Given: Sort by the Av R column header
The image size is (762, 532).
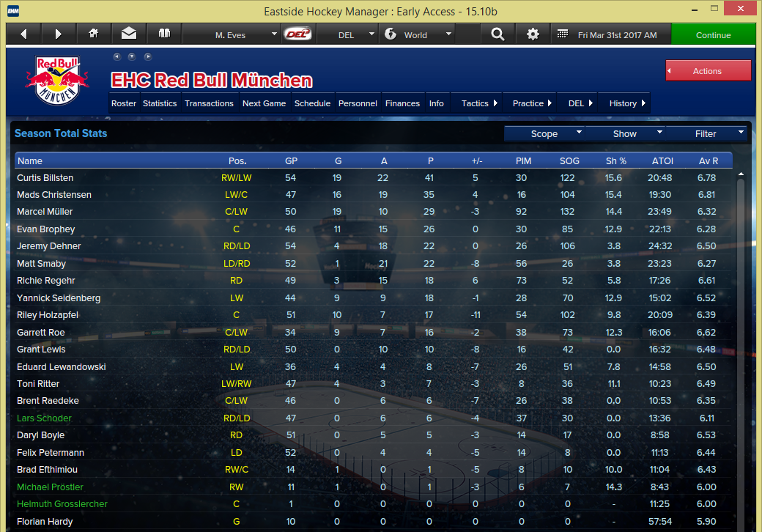Looking at the screenshot, I should 709,160.
